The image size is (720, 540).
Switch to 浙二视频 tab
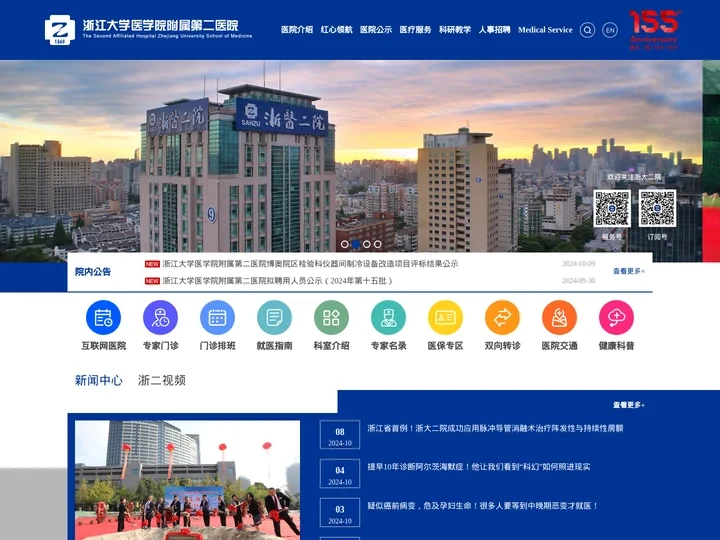click(162, 380)
